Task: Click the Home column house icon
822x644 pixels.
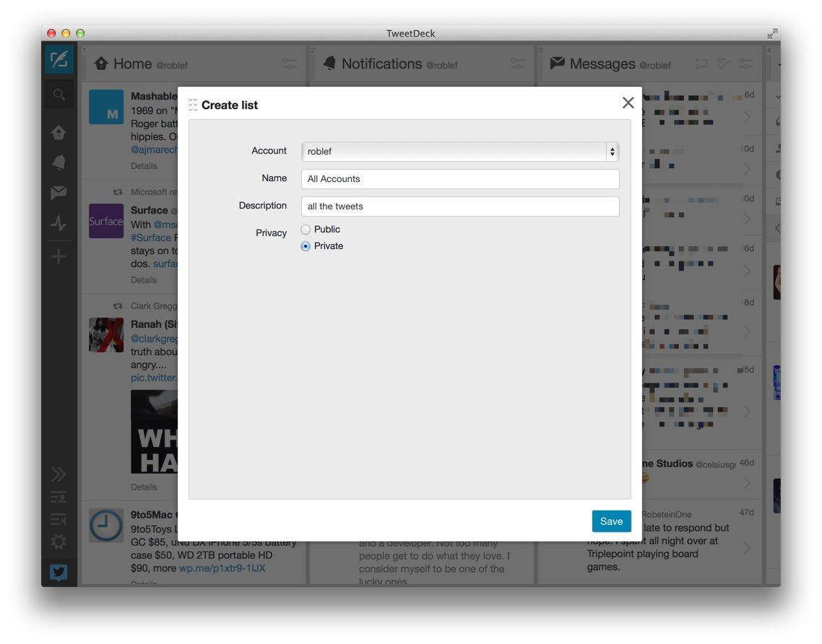Action: coord(101,64)
